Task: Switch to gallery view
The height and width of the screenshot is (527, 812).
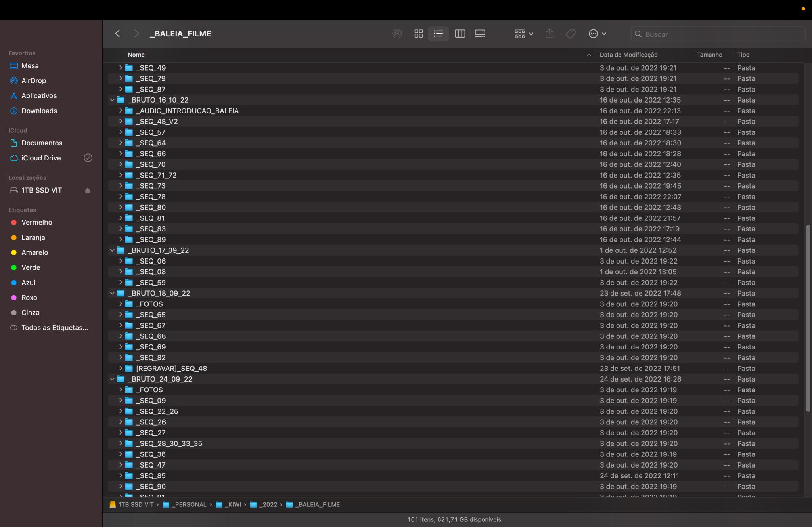Action: pyautogui.click(x=480, y=34)
